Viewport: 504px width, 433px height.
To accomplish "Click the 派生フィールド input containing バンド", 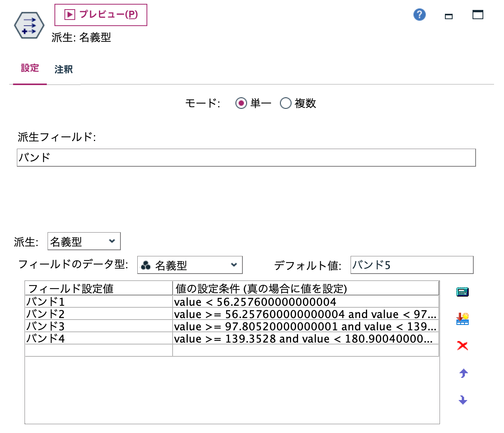I will coord(247,157).
